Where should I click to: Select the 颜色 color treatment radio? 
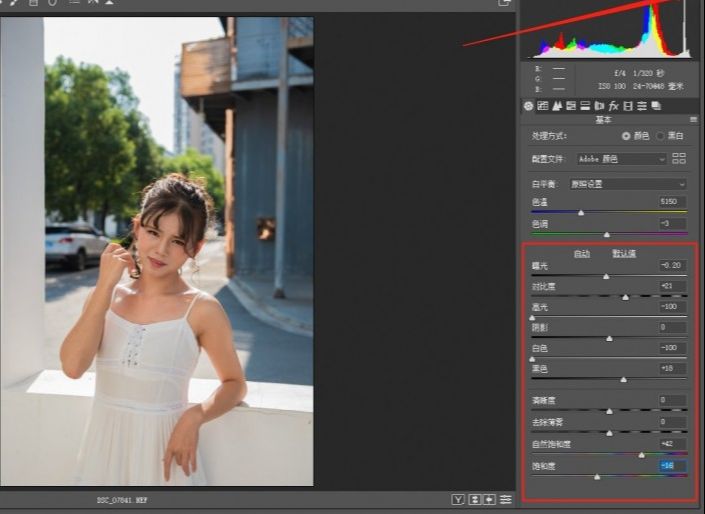pos(626,136)
